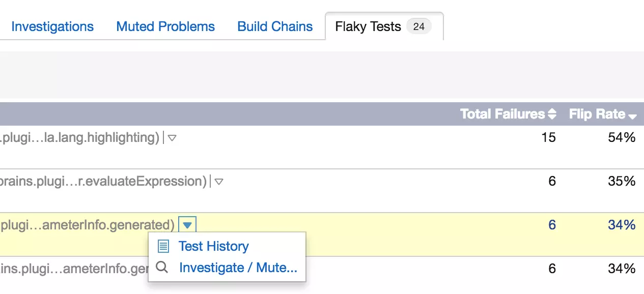Viewport: 644px width, 294px height.
Task: Click the document icon beside Test History
Action: [x=163, y=247]
